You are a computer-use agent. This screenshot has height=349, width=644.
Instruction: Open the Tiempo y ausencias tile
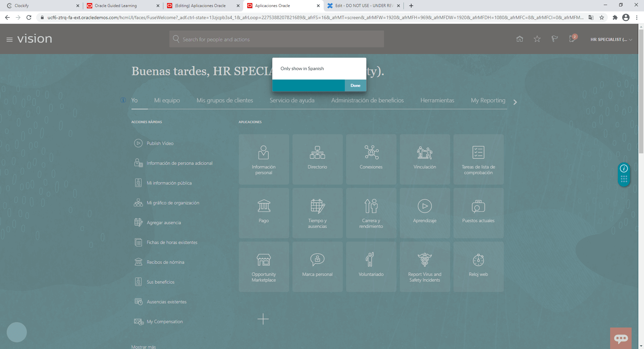point(318,213)
